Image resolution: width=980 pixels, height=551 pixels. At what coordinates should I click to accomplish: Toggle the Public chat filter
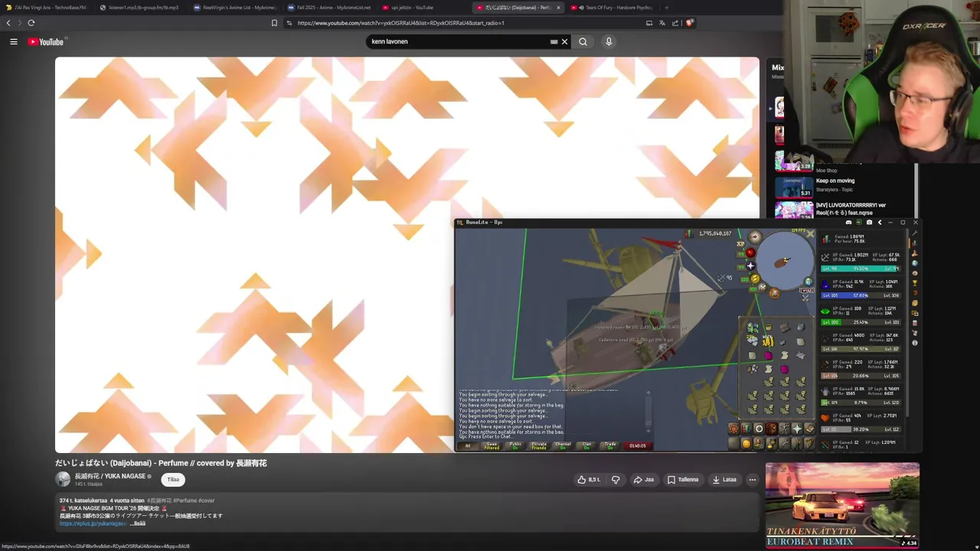(x=515, y=445)
